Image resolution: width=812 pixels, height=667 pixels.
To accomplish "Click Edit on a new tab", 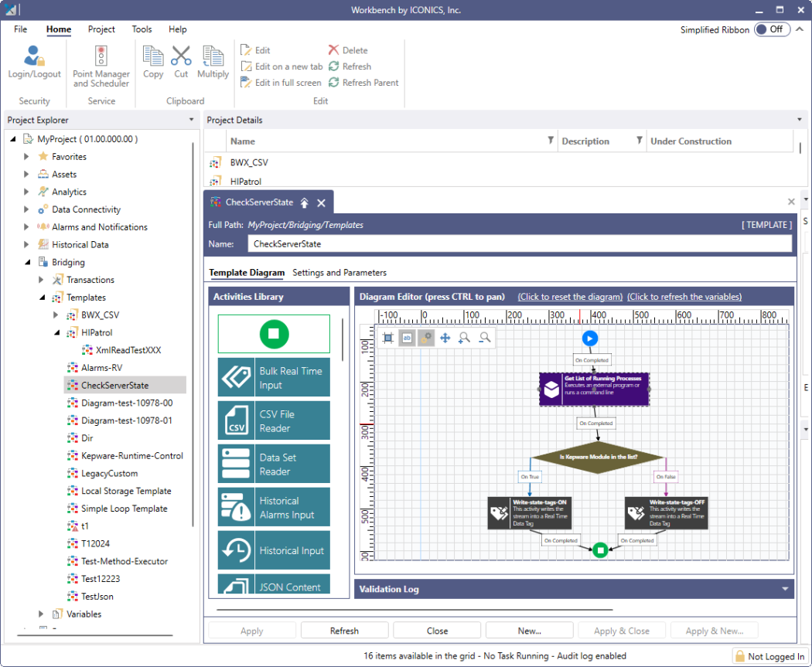I will click(281, 66).
